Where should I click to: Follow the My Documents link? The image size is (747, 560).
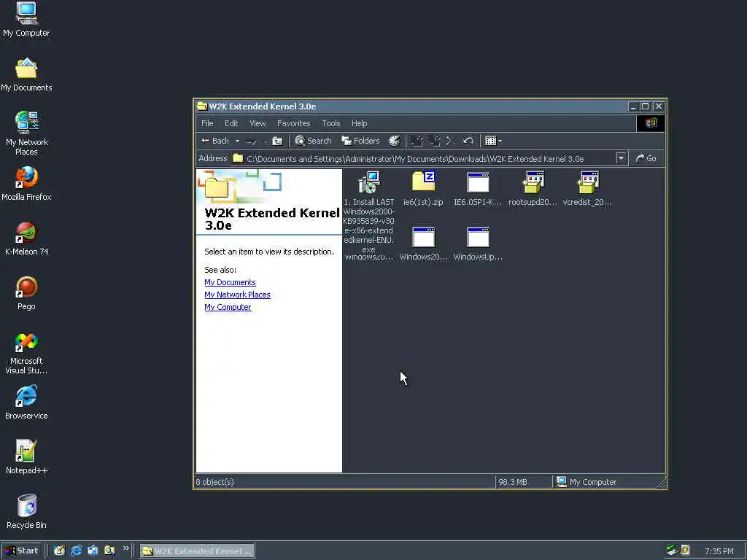[230, 282]
